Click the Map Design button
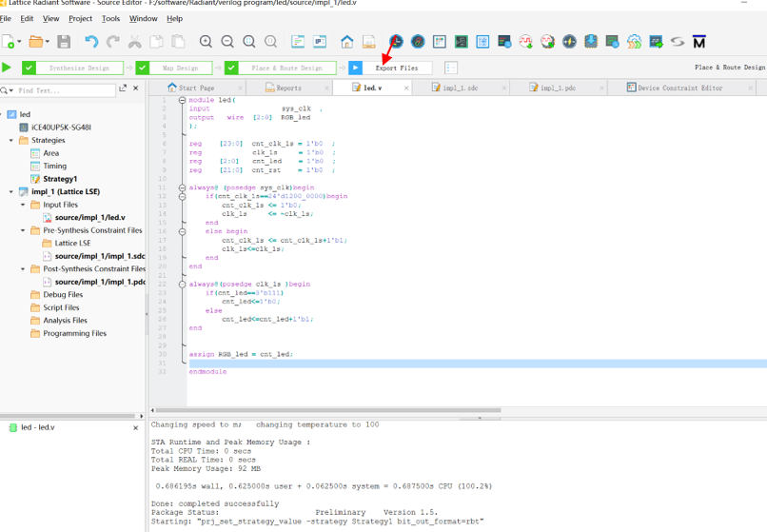 [x=181, y=68]
